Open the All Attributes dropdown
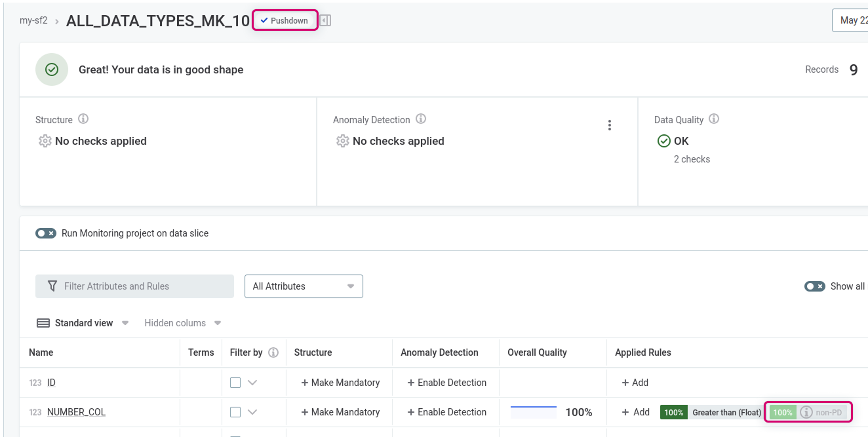 point(304,286)
